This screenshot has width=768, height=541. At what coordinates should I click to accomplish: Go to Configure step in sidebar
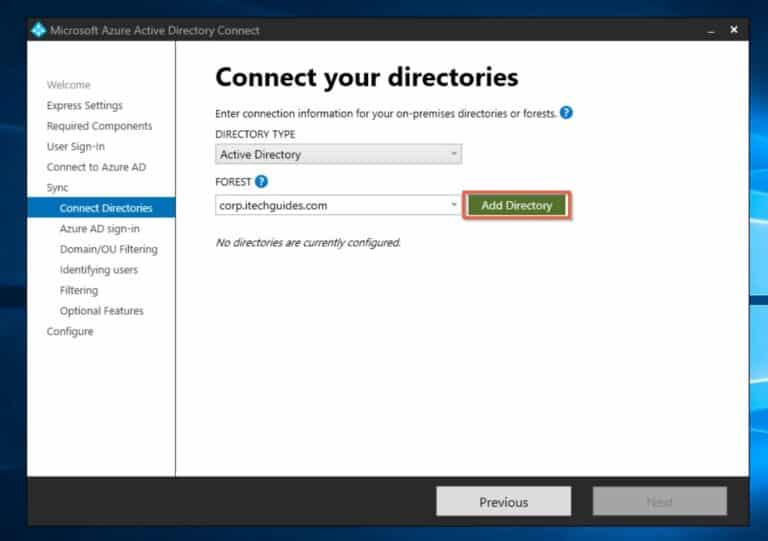[x=70, y=331]
